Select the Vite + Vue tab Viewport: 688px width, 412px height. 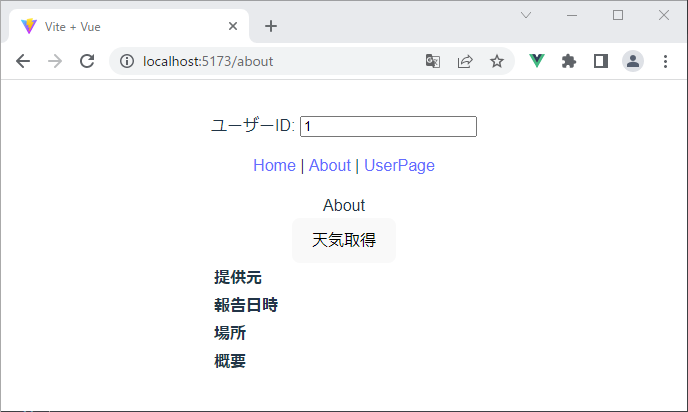click(x=129, y=26)
